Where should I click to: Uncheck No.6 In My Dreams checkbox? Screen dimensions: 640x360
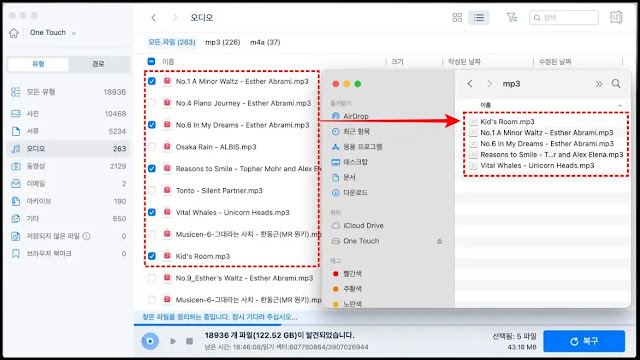tap(152, 125)
